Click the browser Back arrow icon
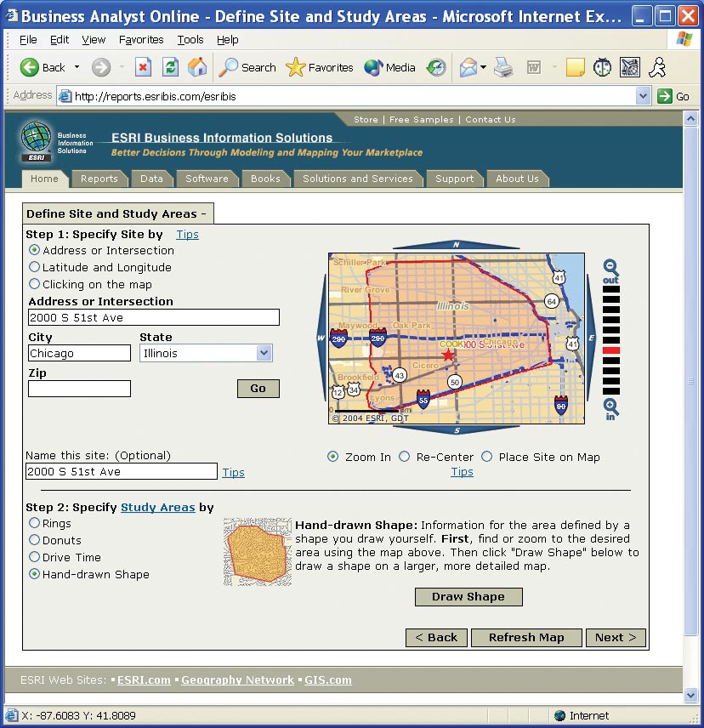The image size is (704, 728). click(x=29, y=68)
